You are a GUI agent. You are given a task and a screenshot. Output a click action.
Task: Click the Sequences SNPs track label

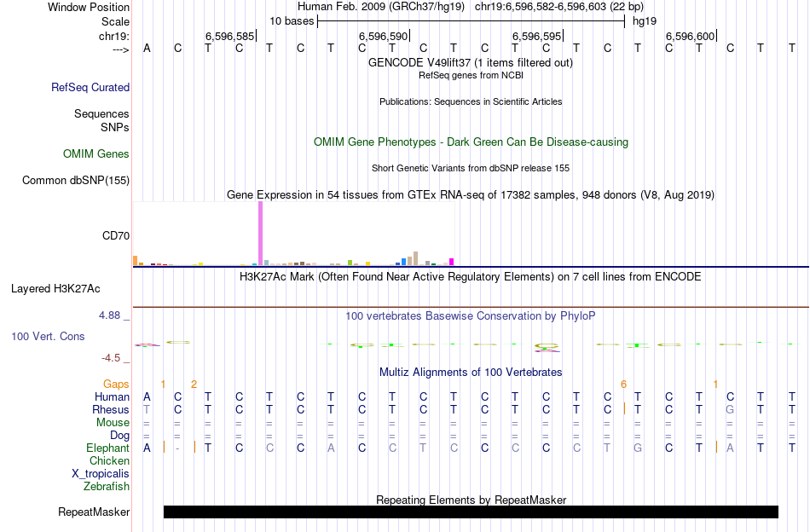[101, 120]
